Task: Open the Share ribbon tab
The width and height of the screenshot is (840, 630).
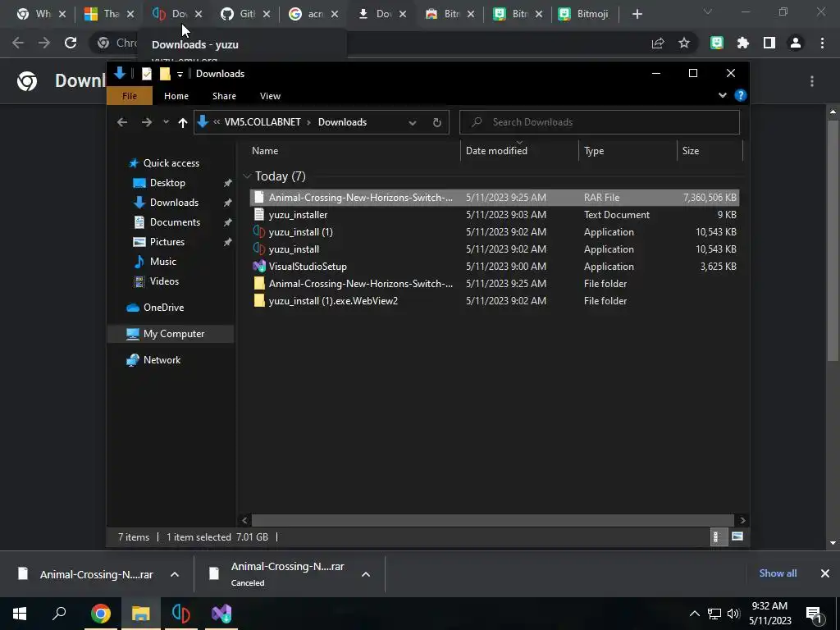Action: tap(224, 96)
